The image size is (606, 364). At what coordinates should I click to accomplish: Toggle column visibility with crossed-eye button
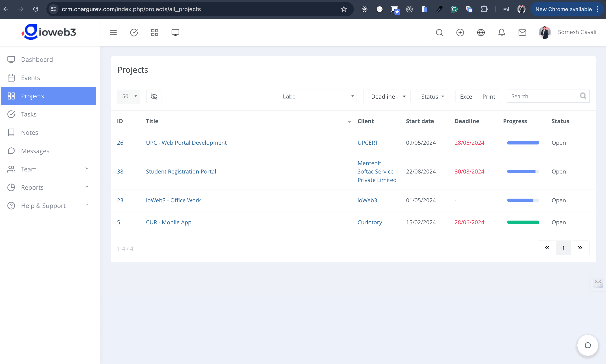(x=154, y=96)
